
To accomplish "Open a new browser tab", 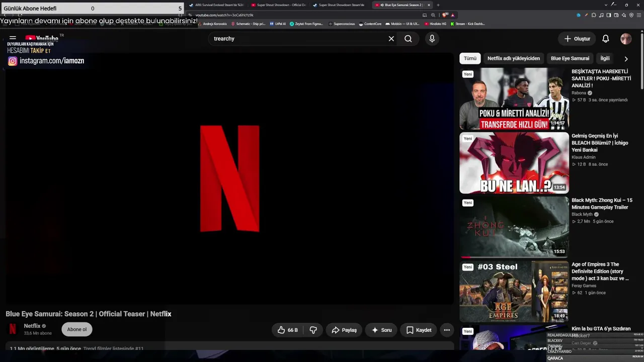I will coord(438,5).
